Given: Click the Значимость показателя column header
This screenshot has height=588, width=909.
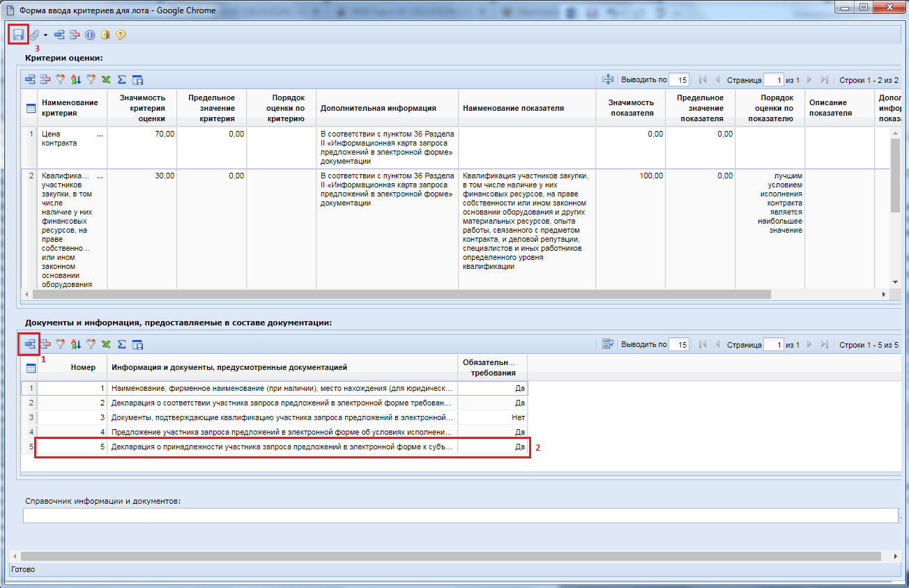Looking at the screenshot, I should pyautogui.click(x=631, y=108).
